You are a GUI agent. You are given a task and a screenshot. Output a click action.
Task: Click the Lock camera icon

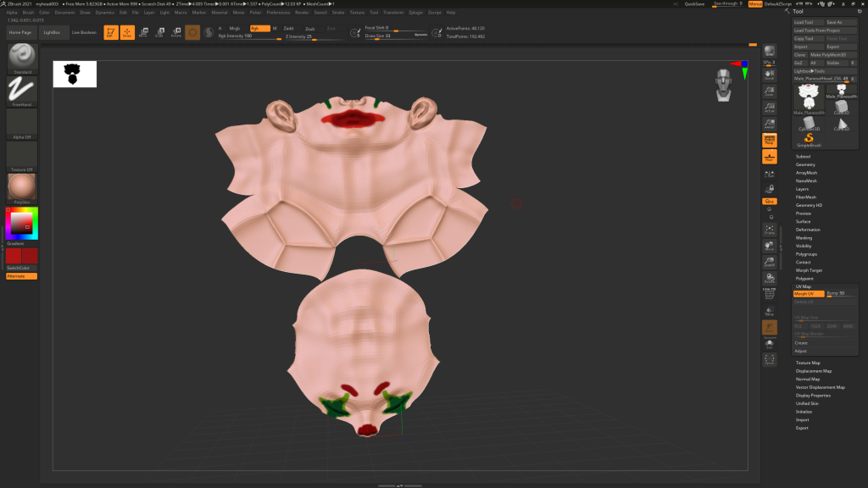pos(770,189)
